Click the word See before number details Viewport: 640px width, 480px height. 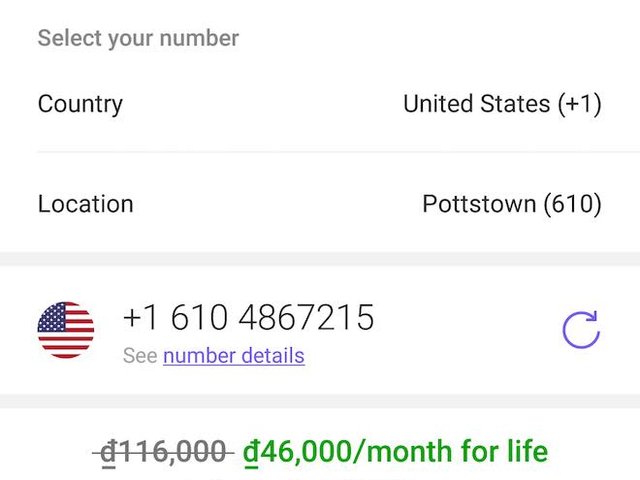pos(140,356)
